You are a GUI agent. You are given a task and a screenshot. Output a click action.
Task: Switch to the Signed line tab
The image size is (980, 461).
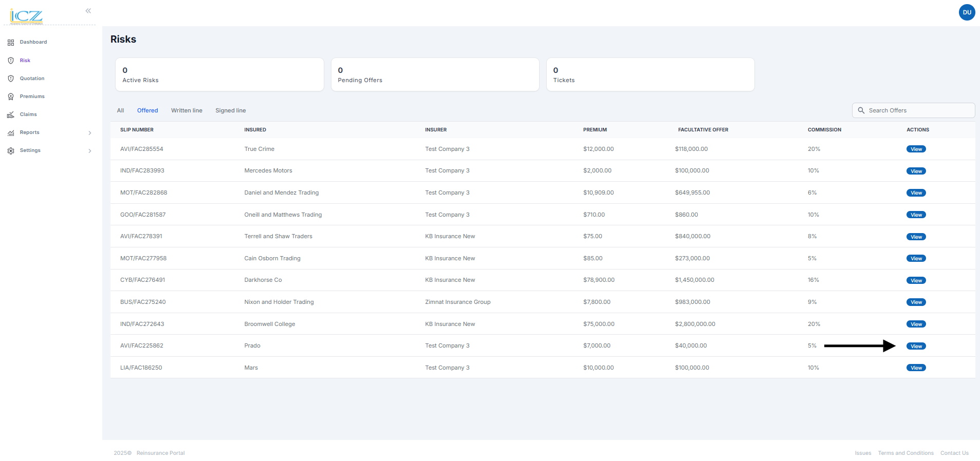tap(230, 110)
